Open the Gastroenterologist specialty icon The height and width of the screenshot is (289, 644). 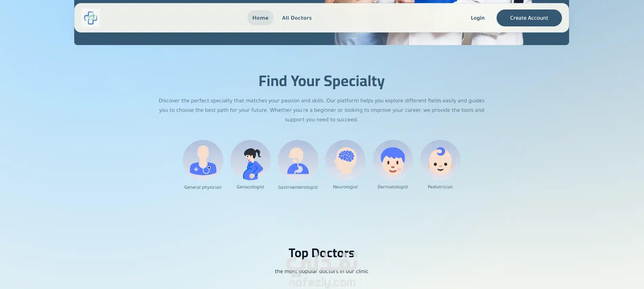[298, 160]
